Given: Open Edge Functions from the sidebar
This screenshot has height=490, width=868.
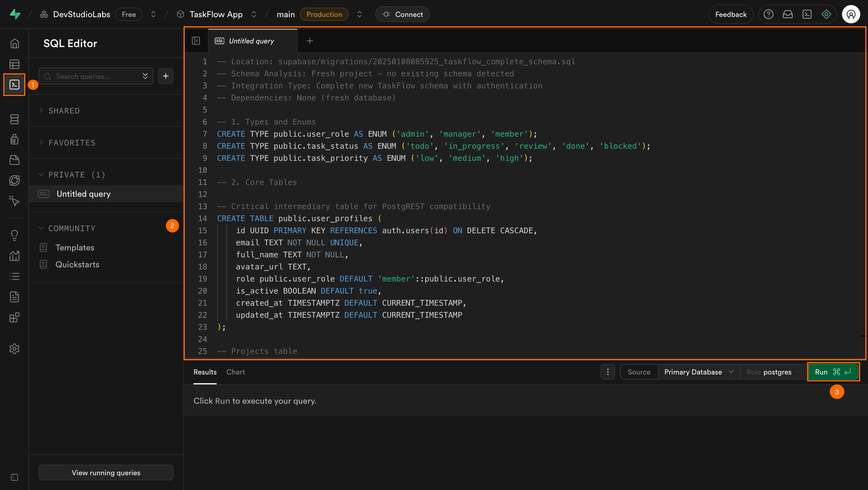Looking at the screenshot, I should click(14, 180).
